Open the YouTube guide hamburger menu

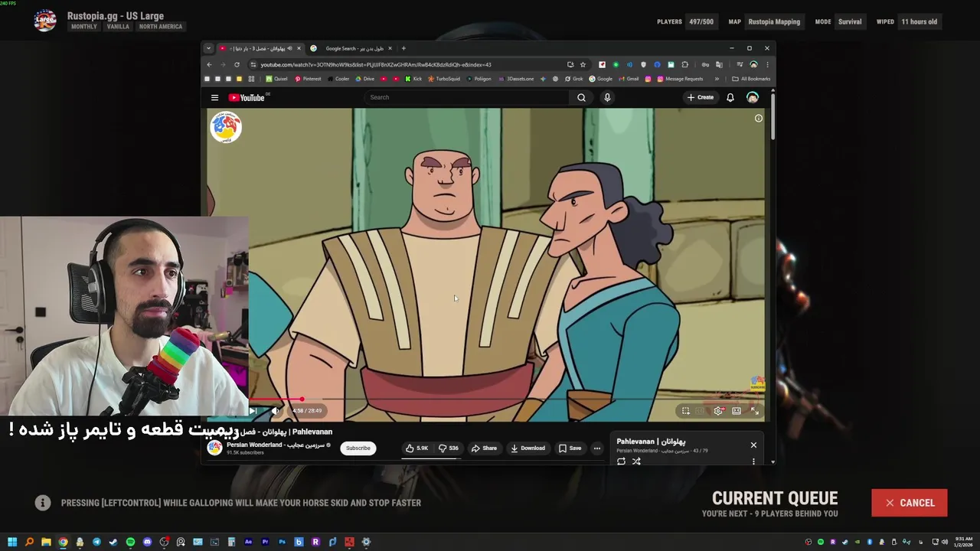[214, 97]
